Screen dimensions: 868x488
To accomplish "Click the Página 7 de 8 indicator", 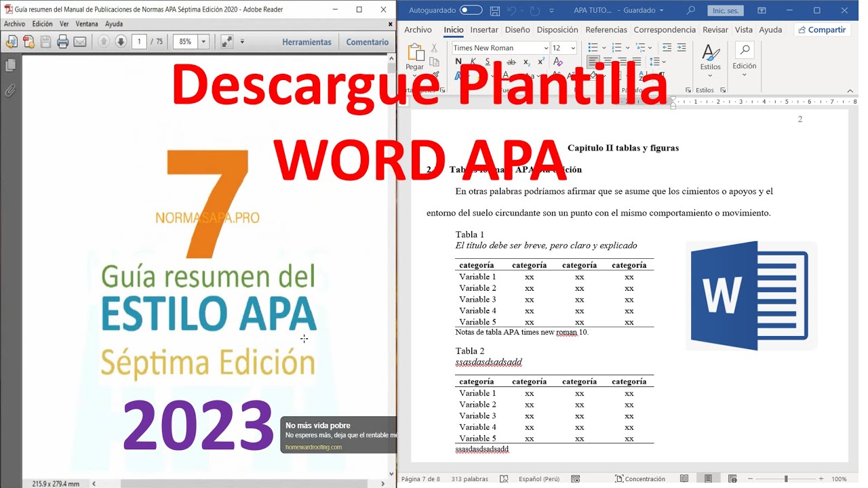I will pyautogui.click(x=420, y=479).
